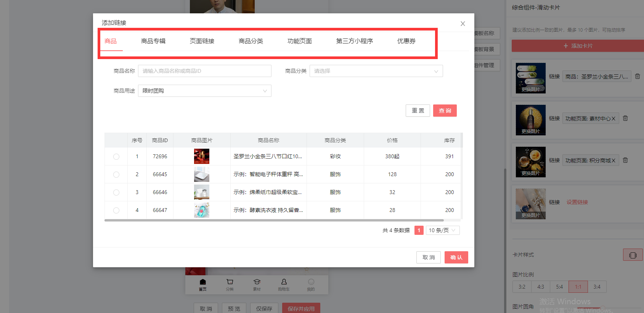Switch to the 商品专辑 tab
The width and height of the screenshot is (644, 313).
[153, 41]
